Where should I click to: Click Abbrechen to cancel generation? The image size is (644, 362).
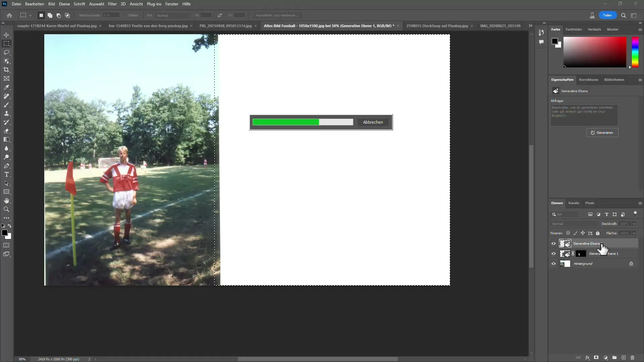coord(373,122)
